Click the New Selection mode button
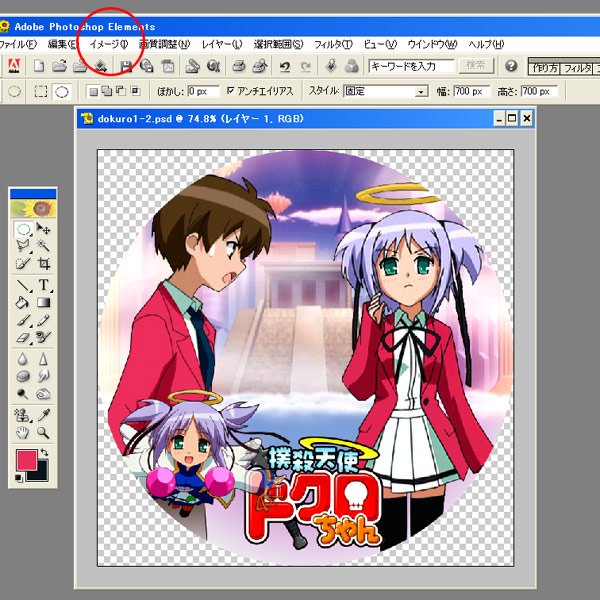The height and width of the screenshot is (600, 600). point(93,92)
